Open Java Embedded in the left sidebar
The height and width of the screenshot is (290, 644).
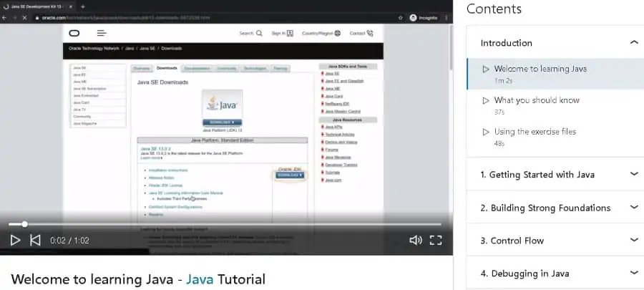85,96
